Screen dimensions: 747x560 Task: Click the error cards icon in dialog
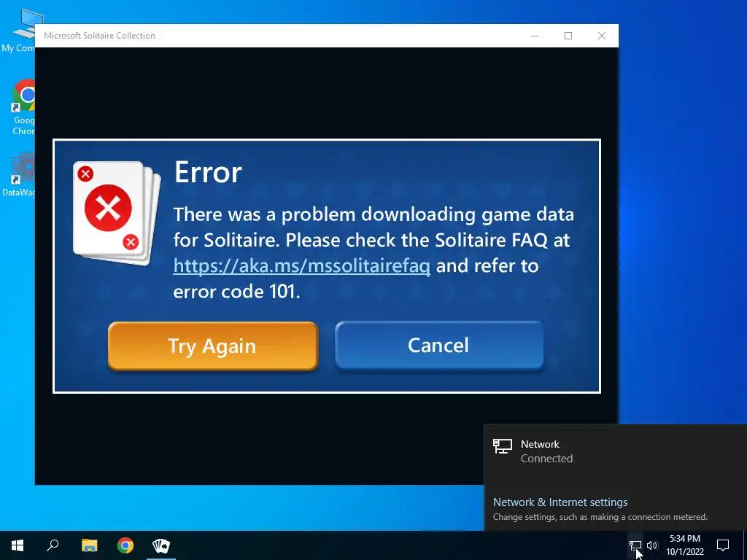[x=117, y=213]
